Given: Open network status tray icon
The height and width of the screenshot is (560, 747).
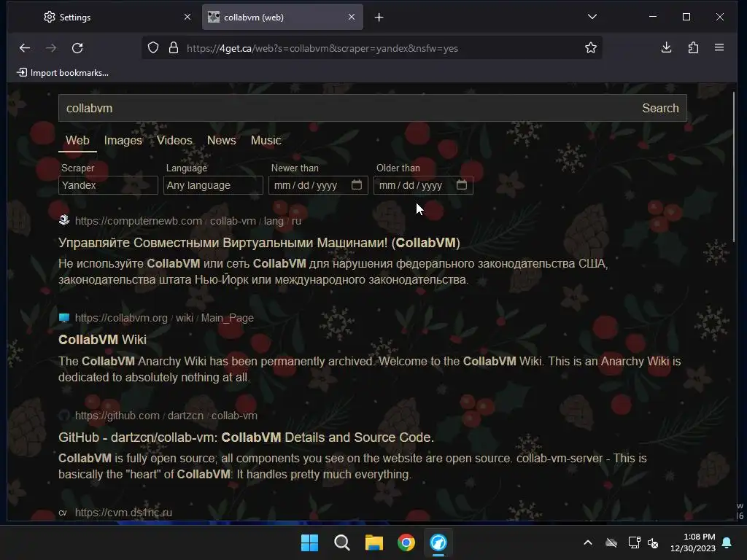Looking at the screenshot, I should tap(634, 542).
